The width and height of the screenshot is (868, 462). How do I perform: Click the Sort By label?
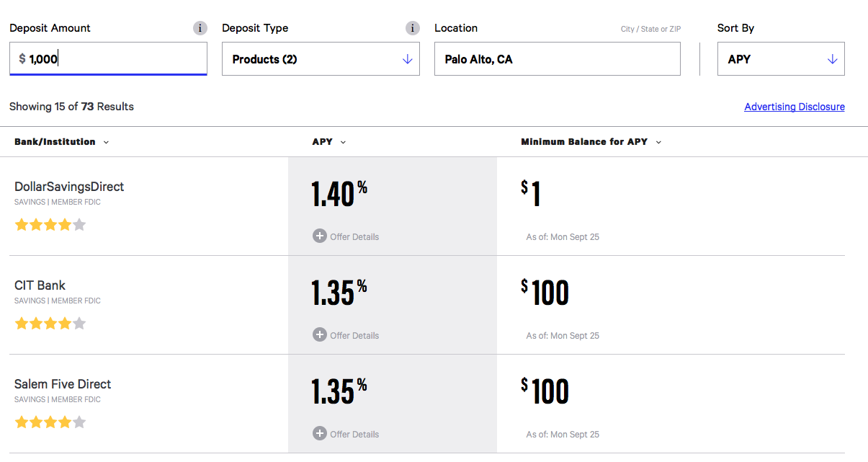click(x=735, y=28)
